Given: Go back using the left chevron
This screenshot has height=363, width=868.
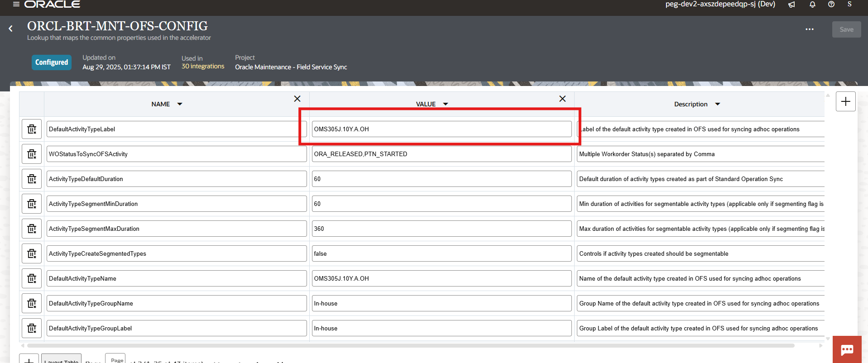Looking at the screenshot, I should pos(10,29).
